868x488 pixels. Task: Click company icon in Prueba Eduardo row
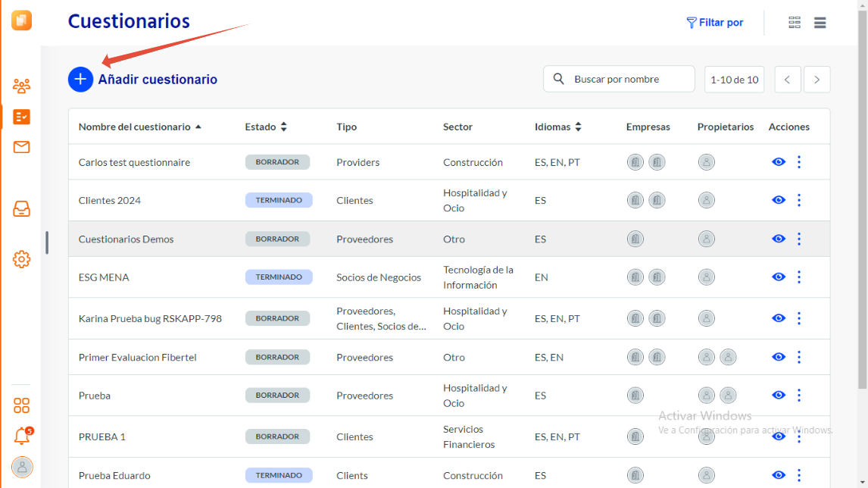(x=635, y=475)
